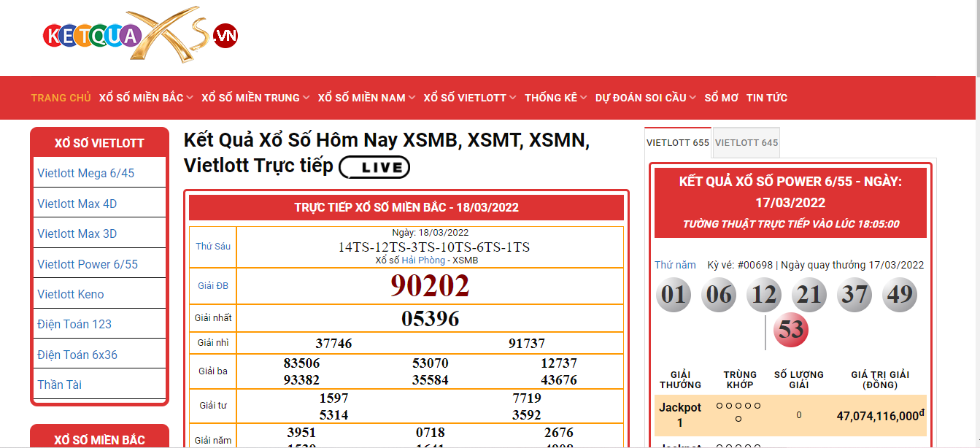This screenshot has width=980, height=448.
Task: Click second prize number 37746
Action: point(333,344)
